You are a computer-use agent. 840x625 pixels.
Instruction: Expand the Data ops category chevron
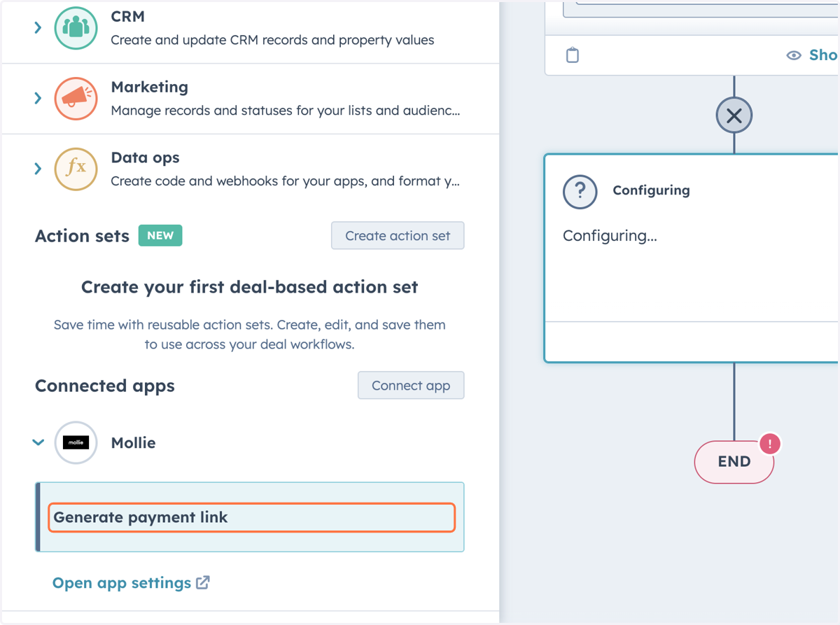pos(38,169)
